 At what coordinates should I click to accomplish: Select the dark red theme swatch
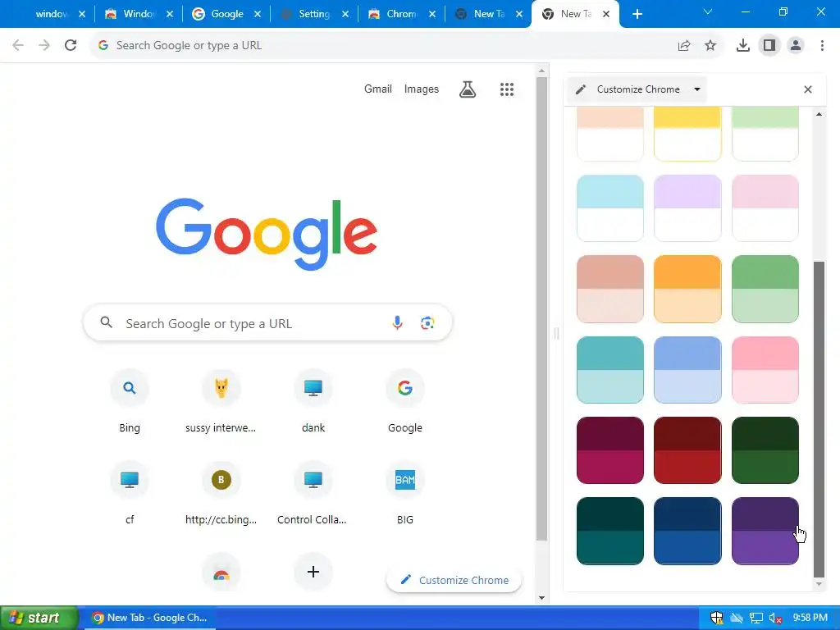point(687,450)
